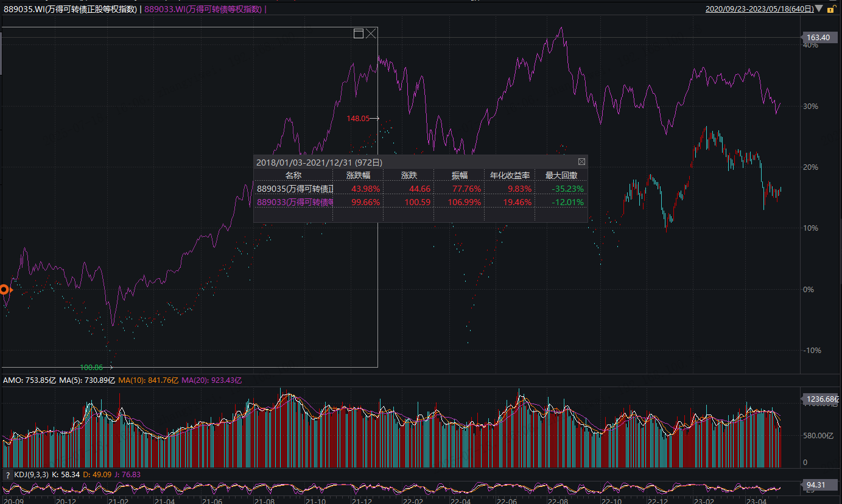
Task: Click the KDJ help question mark icon
Action: point(7,474)
